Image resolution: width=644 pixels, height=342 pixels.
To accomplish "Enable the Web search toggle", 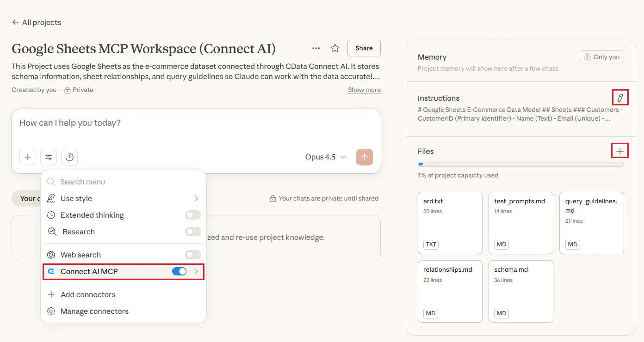I will [x=192, y=255].
